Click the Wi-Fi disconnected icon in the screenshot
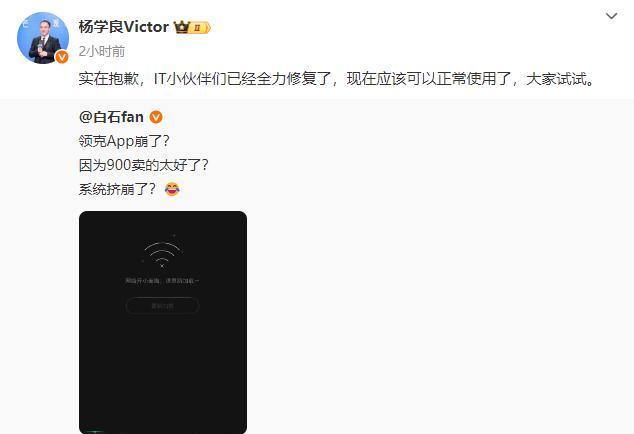 click(x=162, y=254)
